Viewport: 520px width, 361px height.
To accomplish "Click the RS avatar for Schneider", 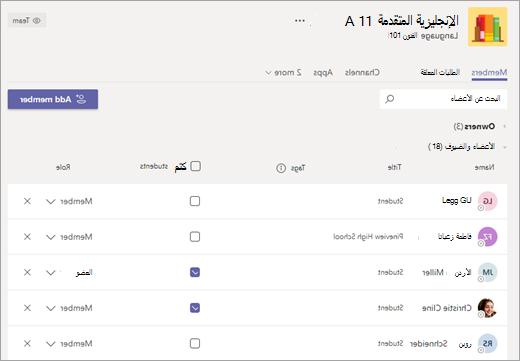I will [487, 343].
